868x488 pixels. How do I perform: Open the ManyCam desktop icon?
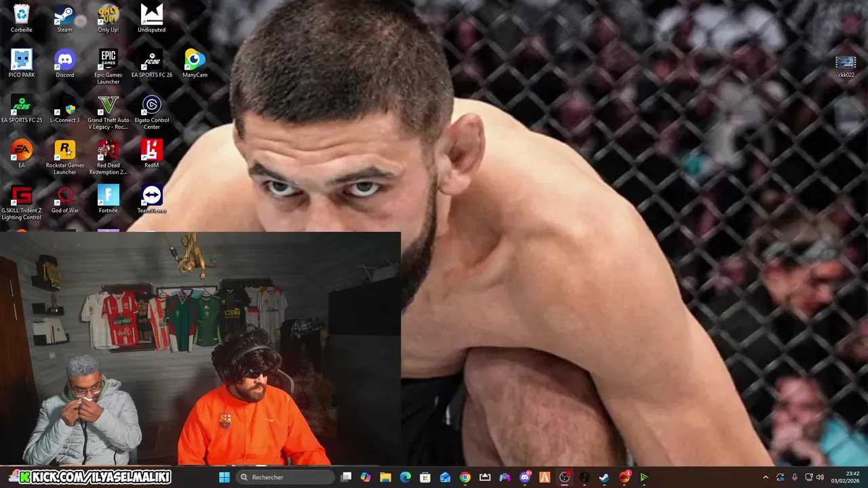(195, 64)
